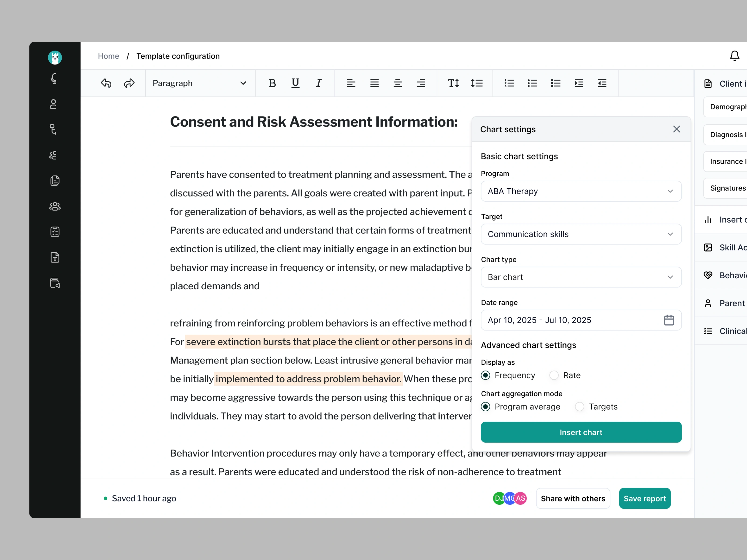Image resolution: width=747 pixels, height=560 pixels.
Task: Open the Insurance item in side panel
Action: click(725, 161)
